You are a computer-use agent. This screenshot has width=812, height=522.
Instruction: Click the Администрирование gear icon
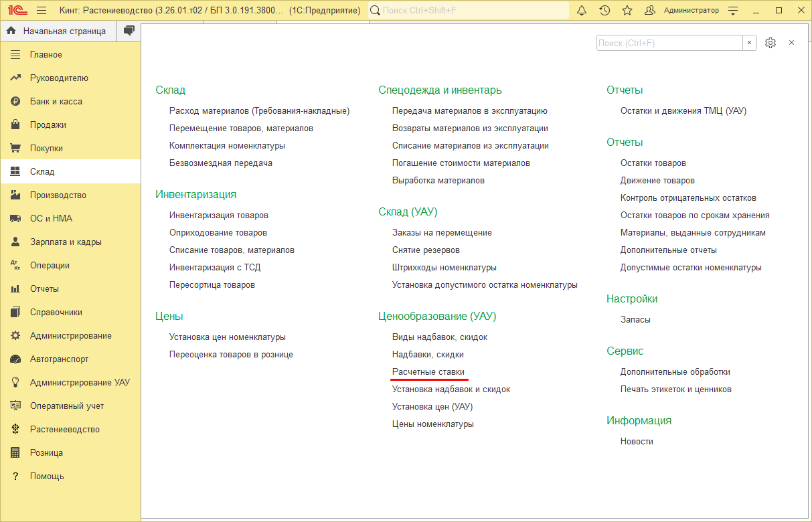15,336
